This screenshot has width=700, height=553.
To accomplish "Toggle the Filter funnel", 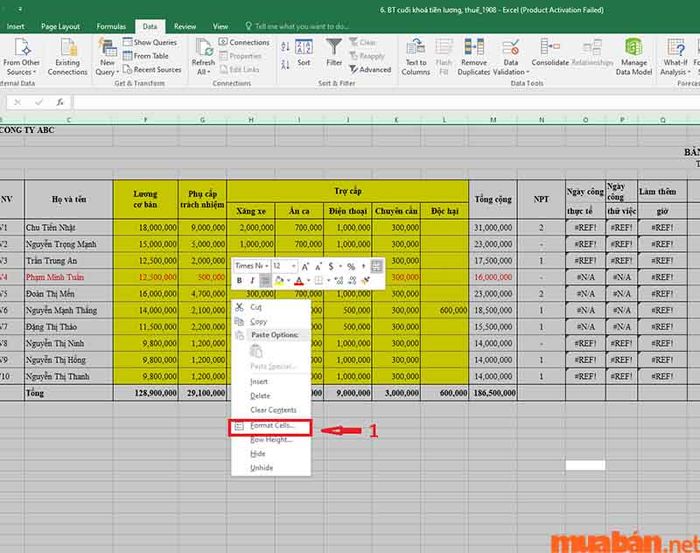I will pyautogui.click(x=334, y=53).
